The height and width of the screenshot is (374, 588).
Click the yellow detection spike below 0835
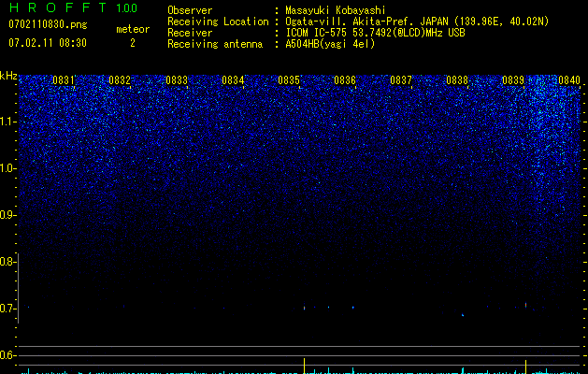click(x=304, y=366)
